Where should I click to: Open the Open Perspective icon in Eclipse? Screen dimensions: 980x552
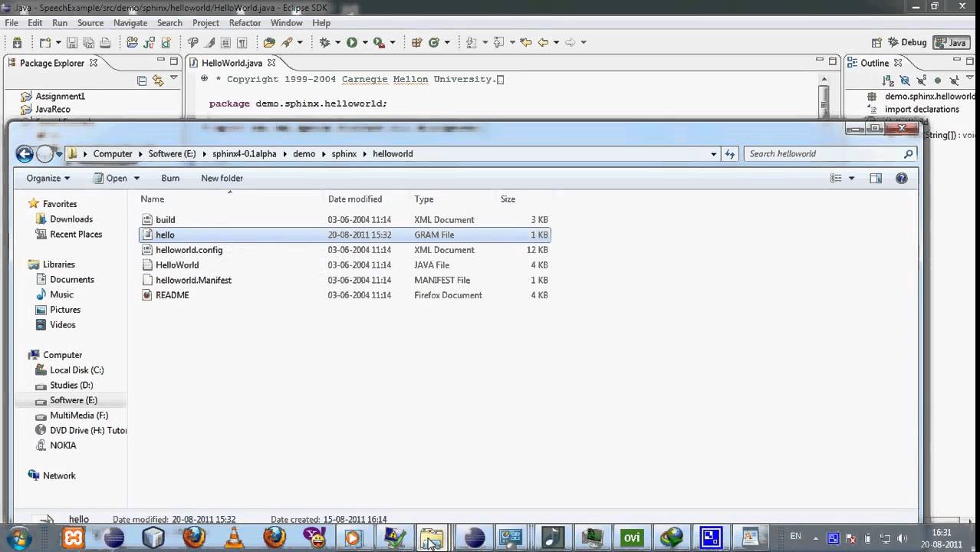point(876,43)
